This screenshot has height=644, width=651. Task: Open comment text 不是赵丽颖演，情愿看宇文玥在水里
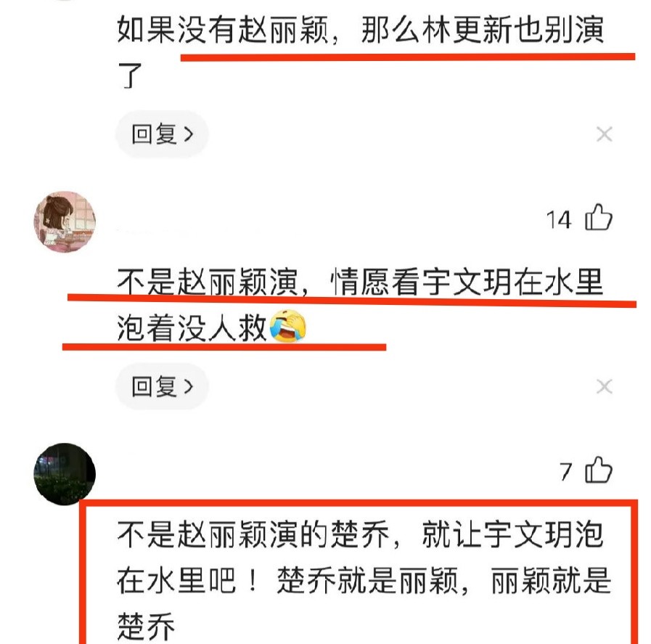pyautogui.click(x=361, y=282)
